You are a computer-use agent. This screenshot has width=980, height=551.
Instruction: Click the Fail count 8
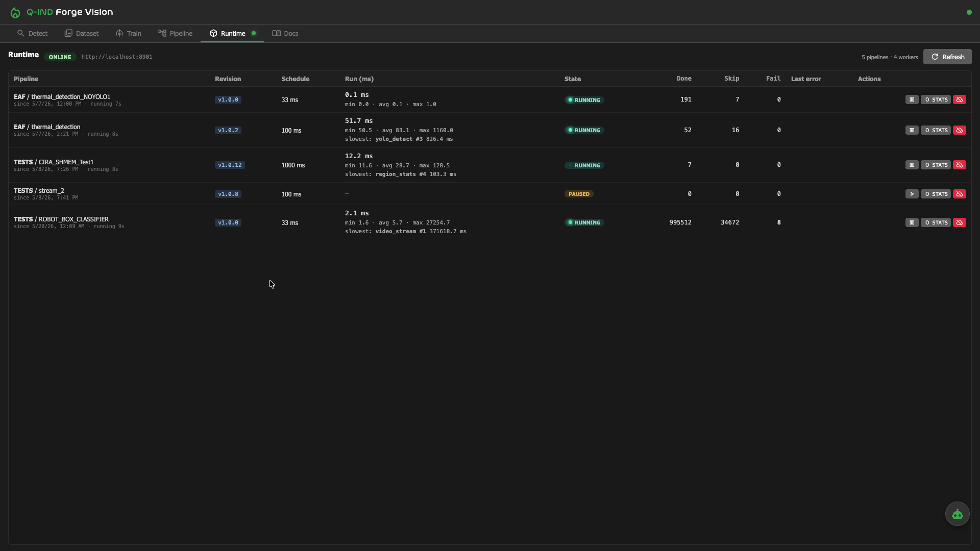click(779, 222)
